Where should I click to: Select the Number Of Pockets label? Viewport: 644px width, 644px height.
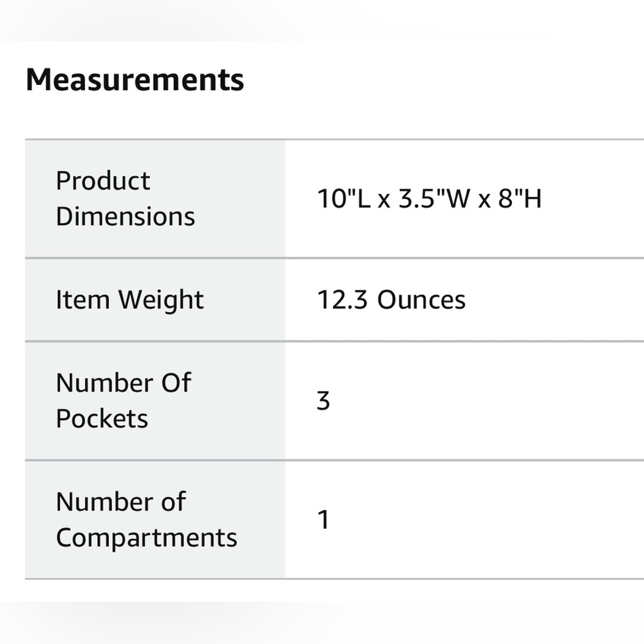coord(123,401)
